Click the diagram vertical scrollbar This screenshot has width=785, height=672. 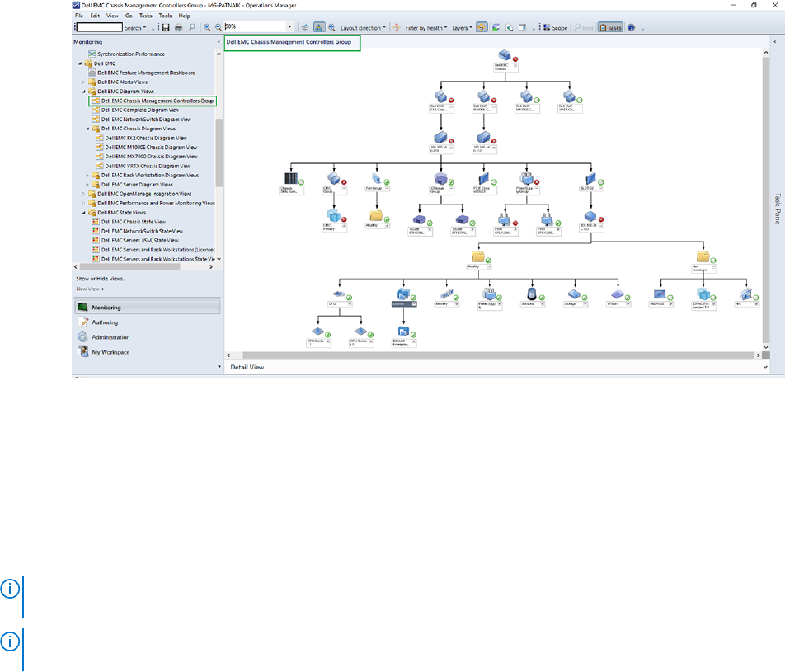[765, 200]
